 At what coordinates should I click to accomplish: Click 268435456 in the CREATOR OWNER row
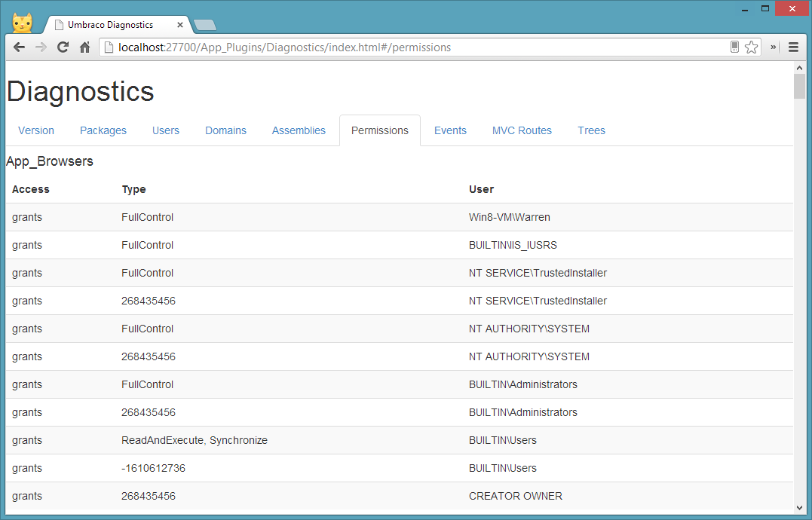149,496
